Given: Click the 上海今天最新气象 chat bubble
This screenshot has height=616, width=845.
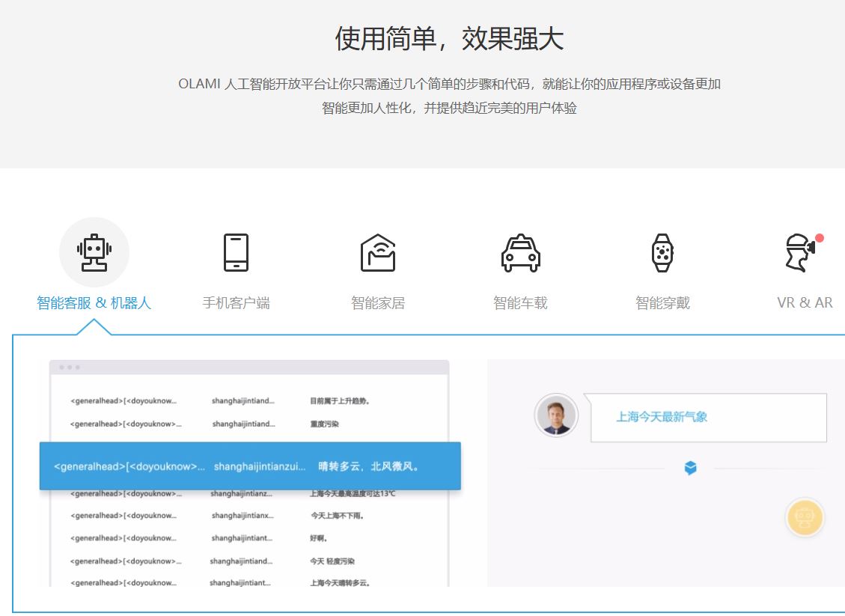Looking at the screenshot, I should pos(708,417).
